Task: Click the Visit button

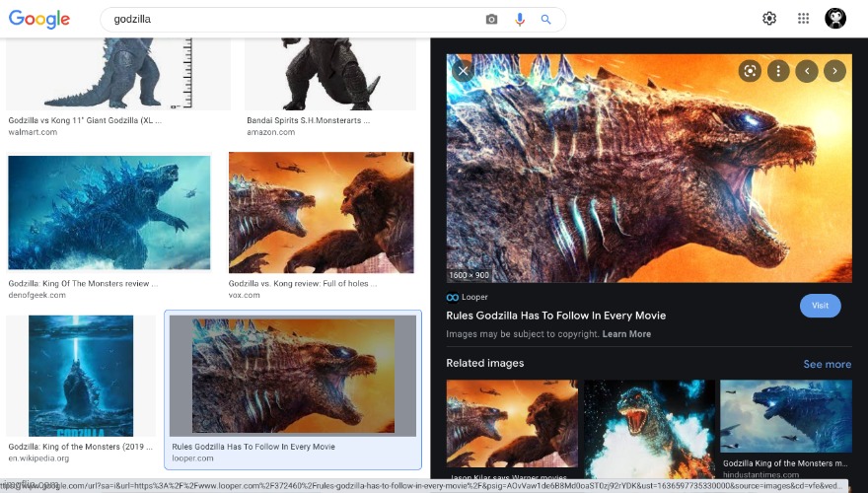Action: pos(821,306)
